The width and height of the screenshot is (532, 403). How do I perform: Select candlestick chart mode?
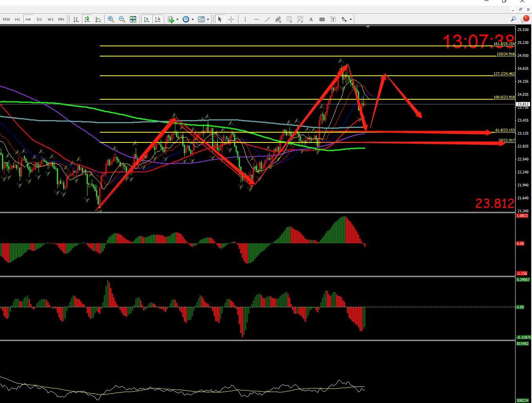[87, 19]
